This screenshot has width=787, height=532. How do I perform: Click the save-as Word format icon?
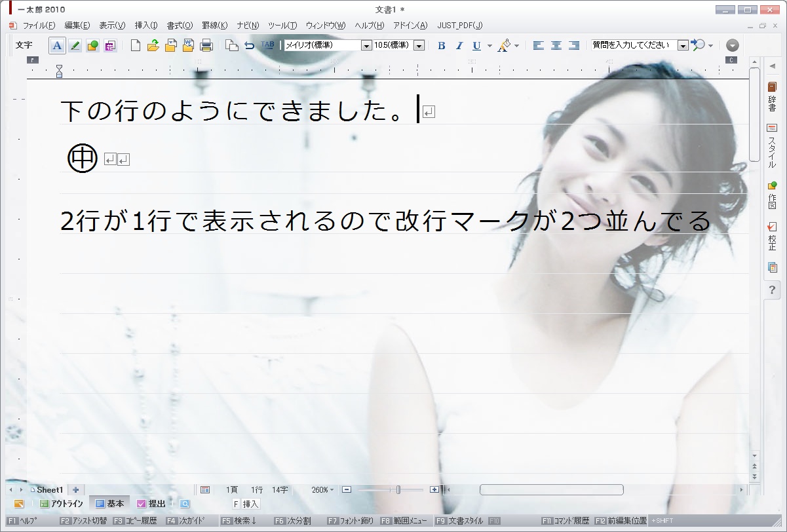coord(189,45)
